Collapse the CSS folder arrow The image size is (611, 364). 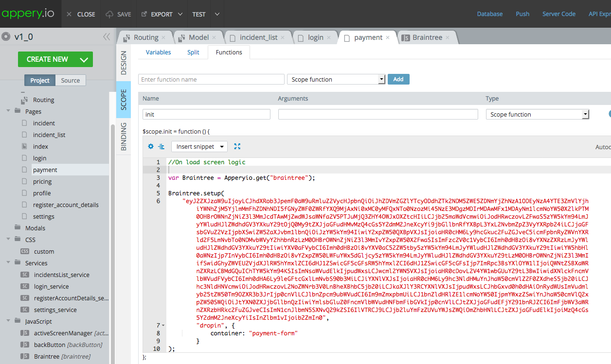(9, 240)
